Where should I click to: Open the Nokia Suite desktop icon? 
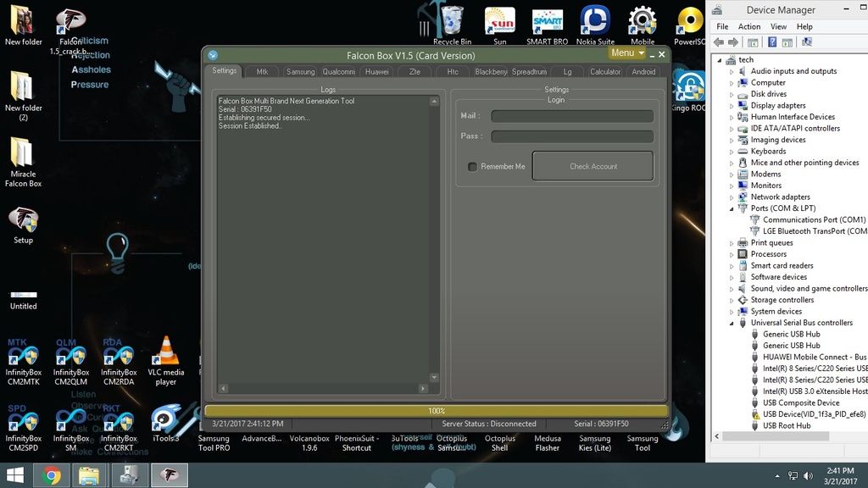coord(595,25)
